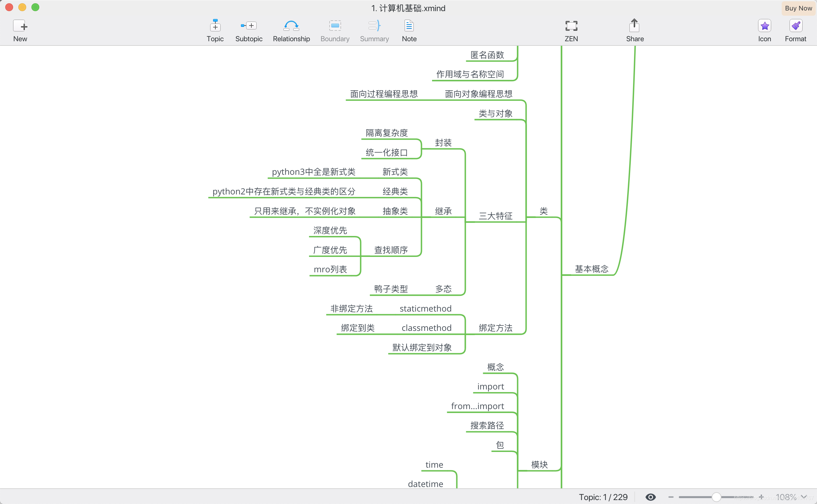Select the 统一化接口 topic

point(387,152)
